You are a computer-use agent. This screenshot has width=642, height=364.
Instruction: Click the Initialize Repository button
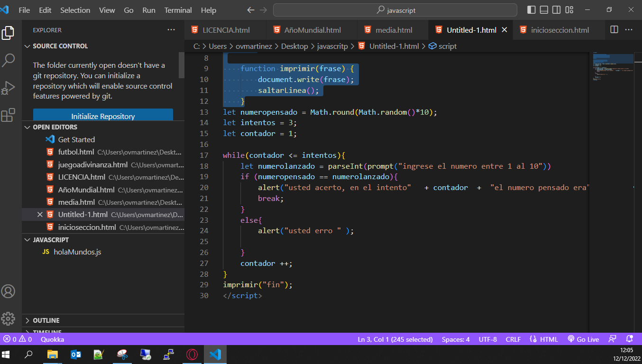(x=103, y=116)
